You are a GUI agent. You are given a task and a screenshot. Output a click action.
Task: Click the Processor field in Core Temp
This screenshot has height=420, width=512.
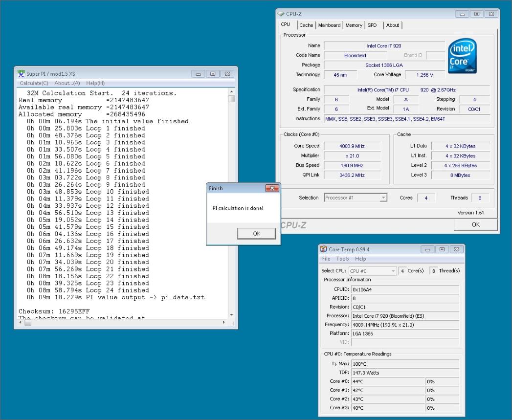point(405,316)
